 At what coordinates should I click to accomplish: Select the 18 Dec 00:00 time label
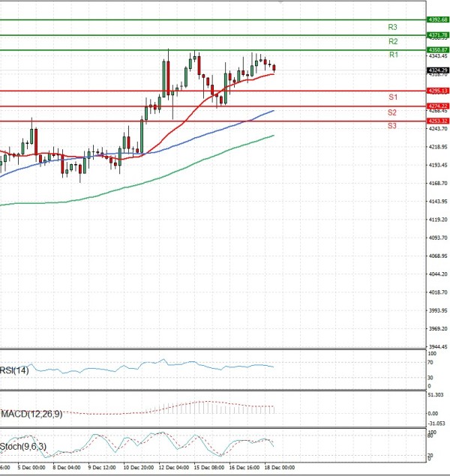[281, 467]
